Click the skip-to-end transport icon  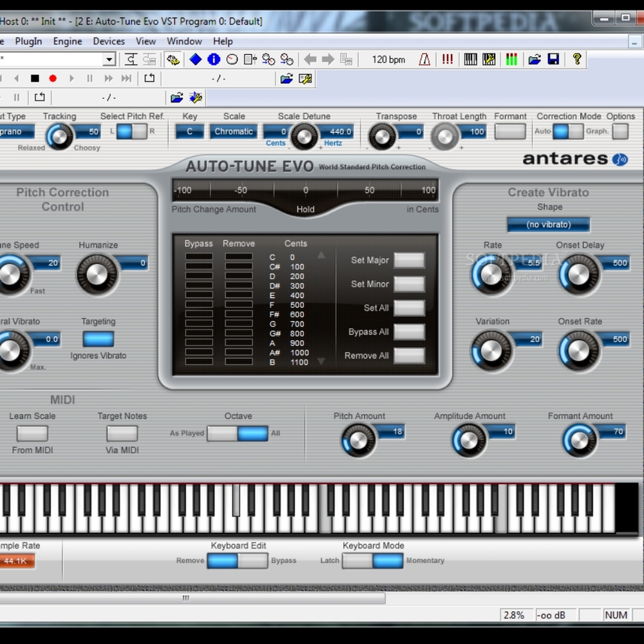pyautogui.click(x=126, y=79)
